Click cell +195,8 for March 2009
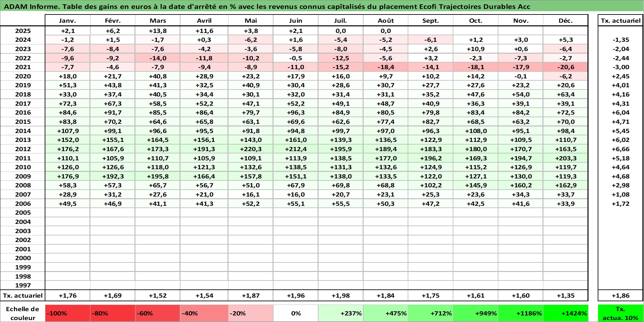The width and height of the screenshot is (644, 322). pos(158,176)
